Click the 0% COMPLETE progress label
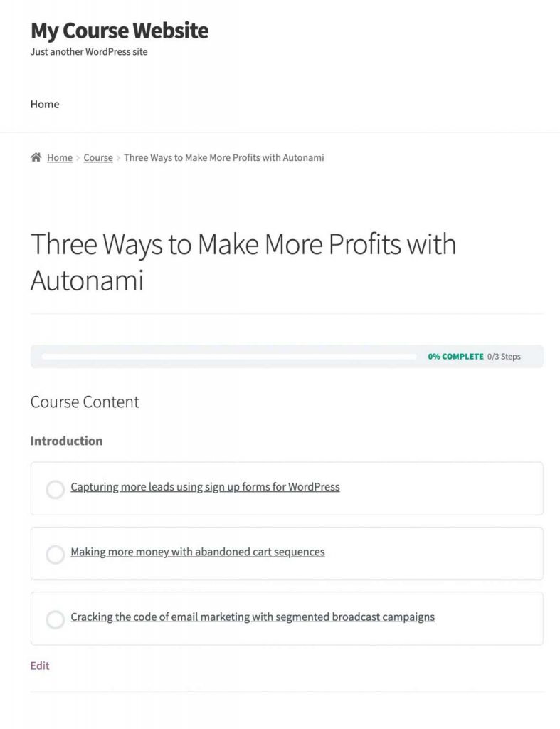This screenshot has width=560, height=729. point(455,357)
